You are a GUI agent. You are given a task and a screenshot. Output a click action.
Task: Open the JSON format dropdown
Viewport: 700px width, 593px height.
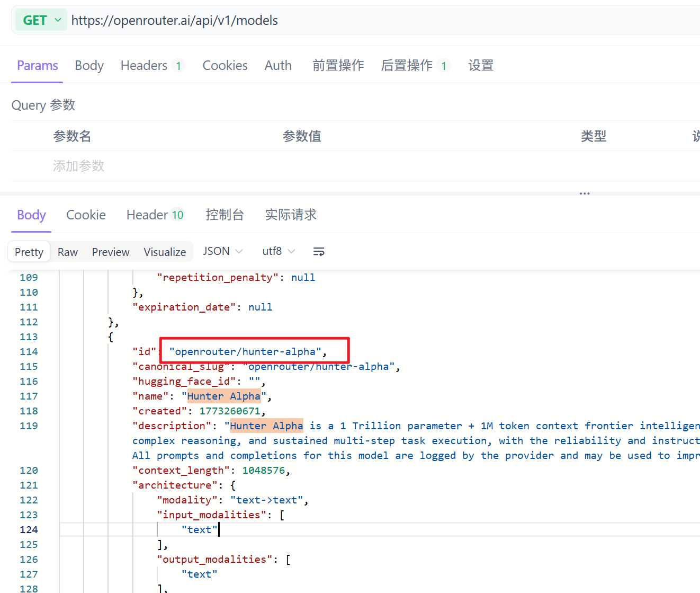[223, 251]
